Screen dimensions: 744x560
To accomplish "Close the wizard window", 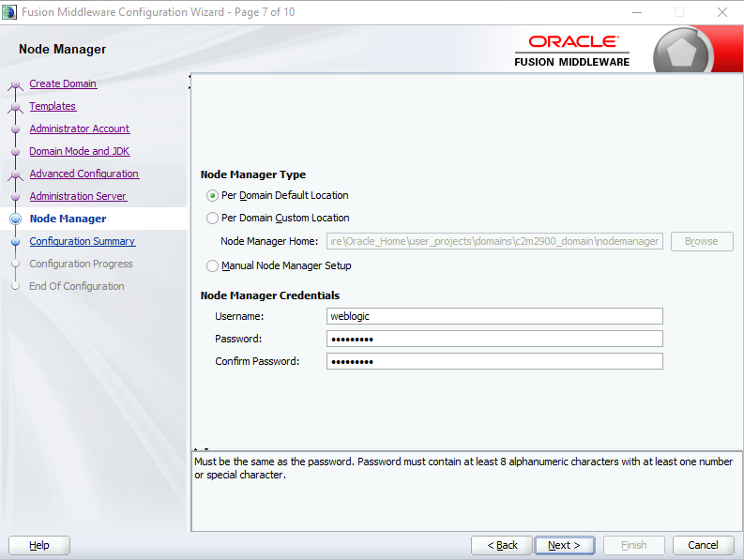I will tap(722, 12).
